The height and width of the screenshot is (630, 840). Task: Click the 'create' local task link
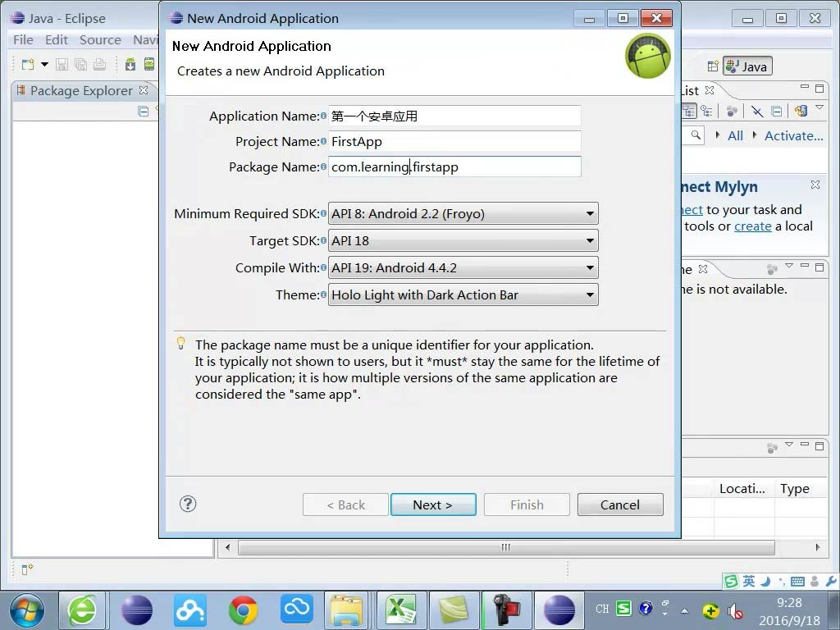click(753, 226)
